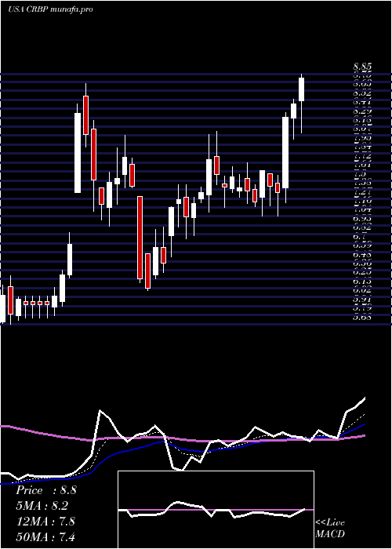The height and width of the screenshot is (549, 392).
Task: Click the tallest red candlestick body
Action: coord(140,238)
